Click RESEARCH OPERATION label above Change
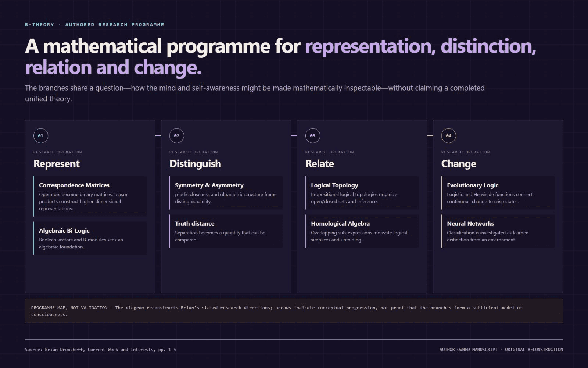This screenshot has height=368, width=588. click(x=466, y=152)
